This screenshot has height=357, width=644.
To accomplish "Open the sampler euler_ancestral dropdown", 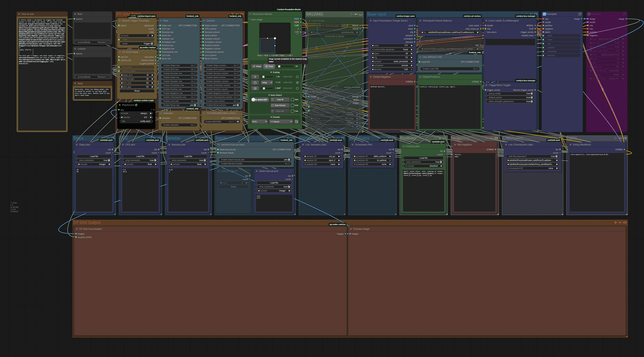I will tap(392, 61).
